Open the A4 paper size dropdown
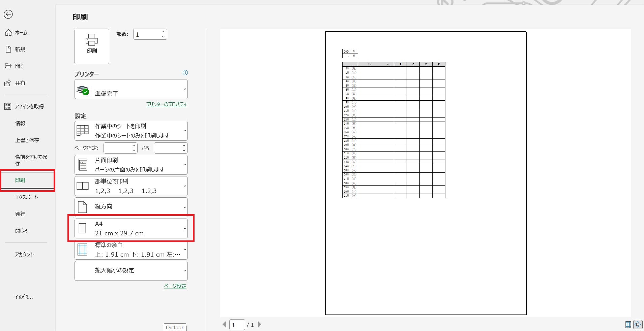Viewport: 644px width, 331px height. [131, 228]
